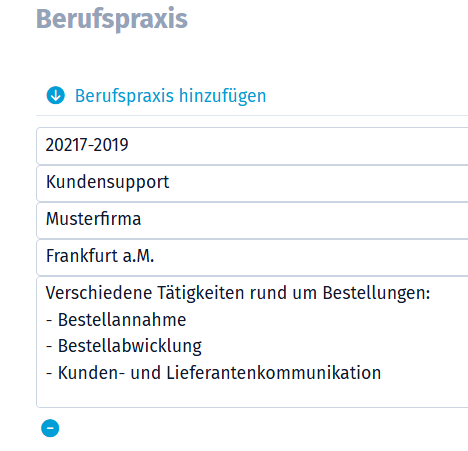Remove the entry with the blue minus icon
This screenshot has height=451, width=468.
50,428
